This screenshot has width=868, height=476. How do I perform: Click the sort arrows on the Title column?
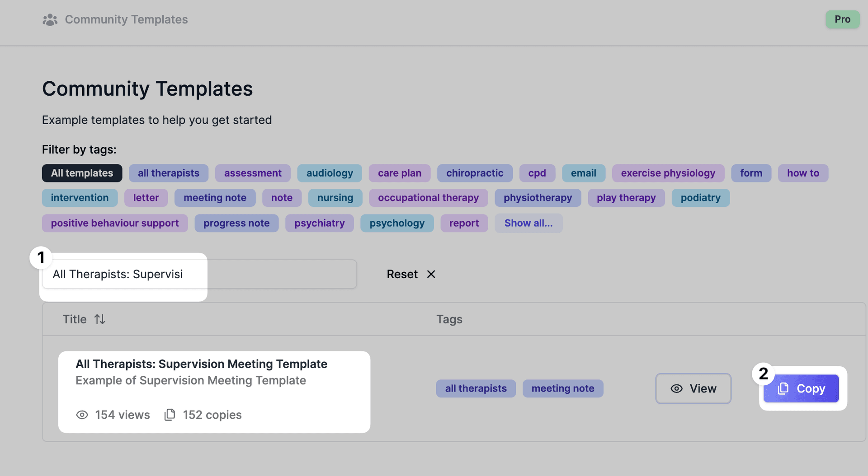(100, 319)
